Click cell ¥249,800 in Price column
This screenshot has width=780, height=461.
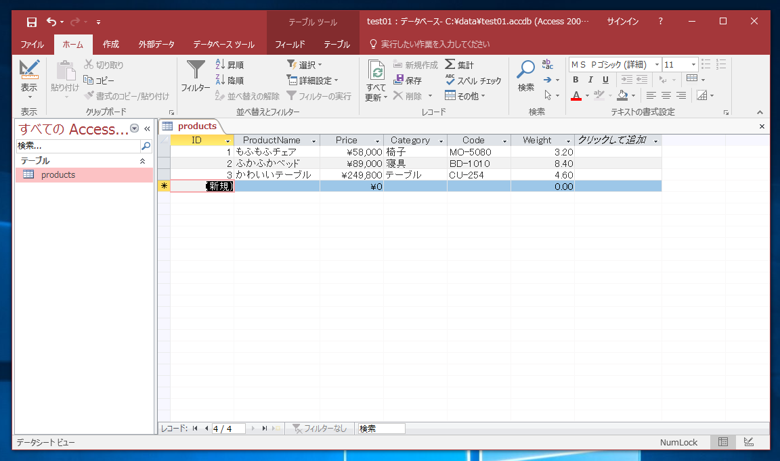point(352,175)
